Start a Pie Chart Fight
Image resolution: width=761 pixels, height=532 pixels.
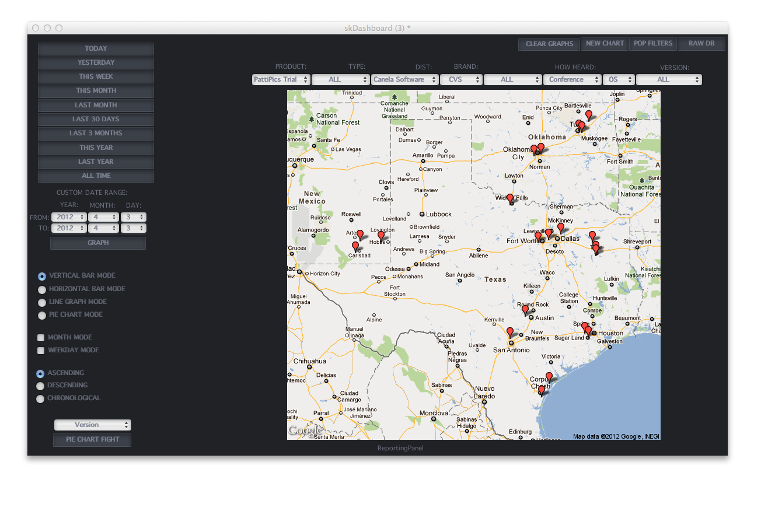point(92,440)
